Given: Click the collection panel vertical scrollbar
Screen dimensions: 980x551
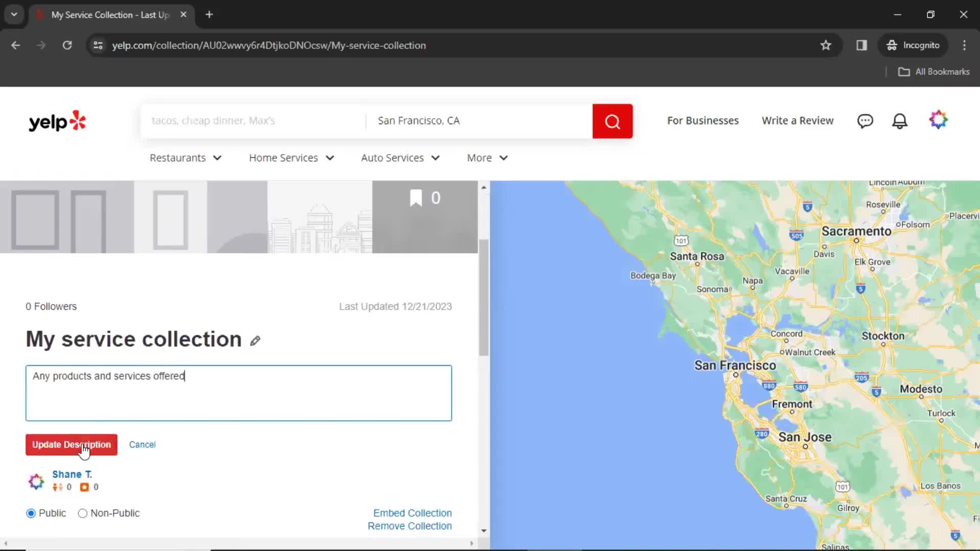Looking at the screenshot, I should coord(483,297).
